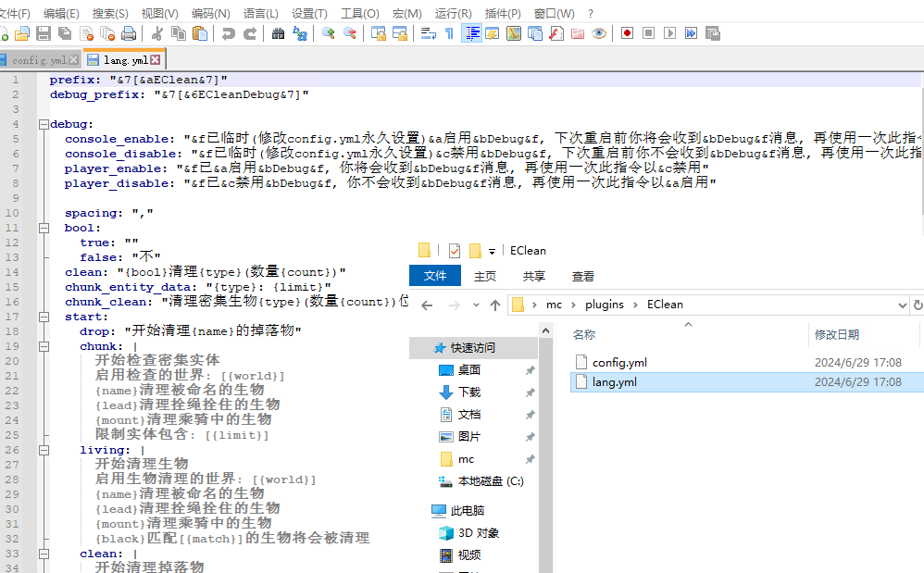Expand the address bar history dropdown

902,305
